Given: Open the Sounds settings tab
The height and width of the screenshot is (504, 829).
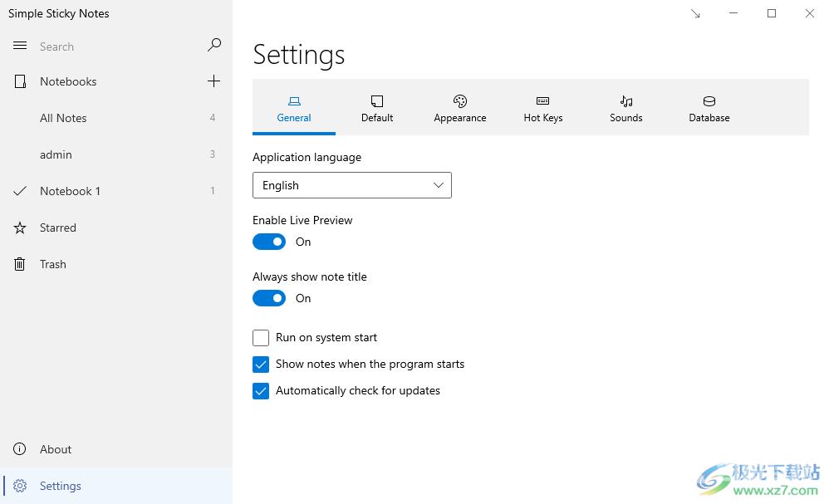Looking at the screenshot, I should tap(626, 108).
